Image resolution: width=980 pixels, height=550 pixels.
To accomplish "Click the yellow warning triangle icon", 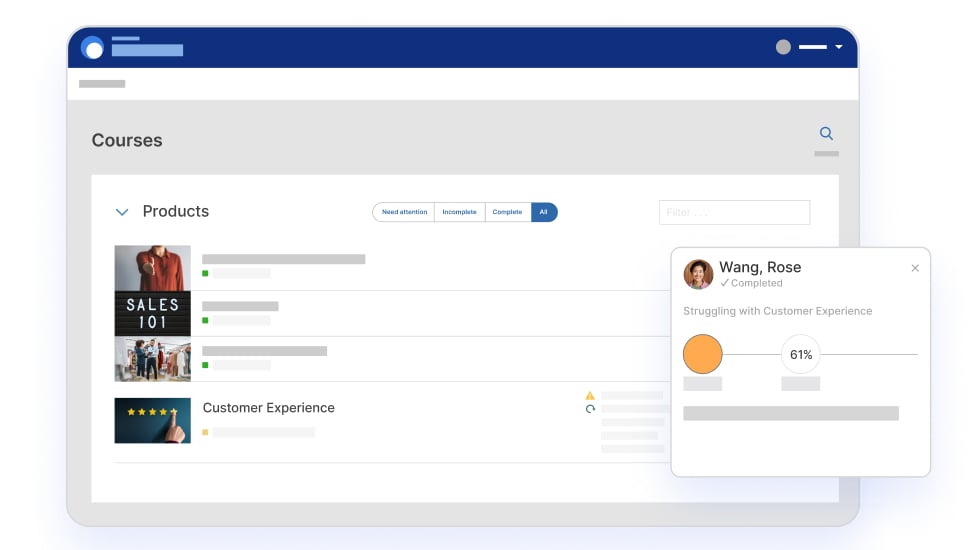I will tap(590, 395).
